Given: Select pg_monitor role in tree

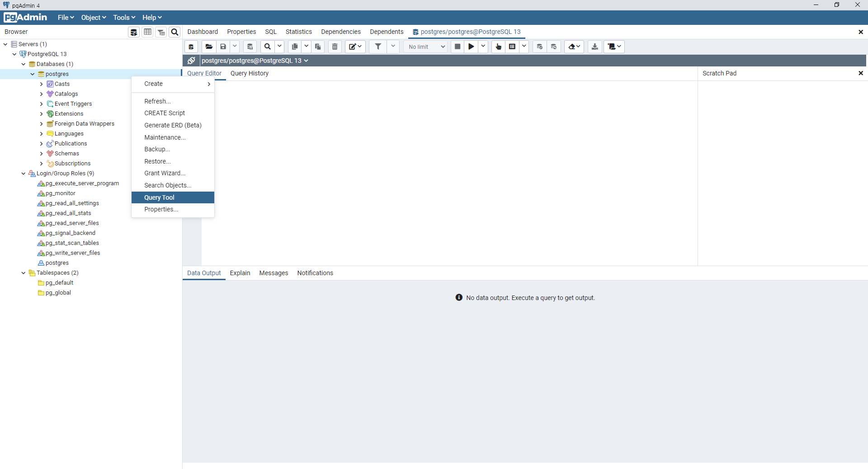Looking at the screenshot, I should pyautogui.click(x=60, y=193).
